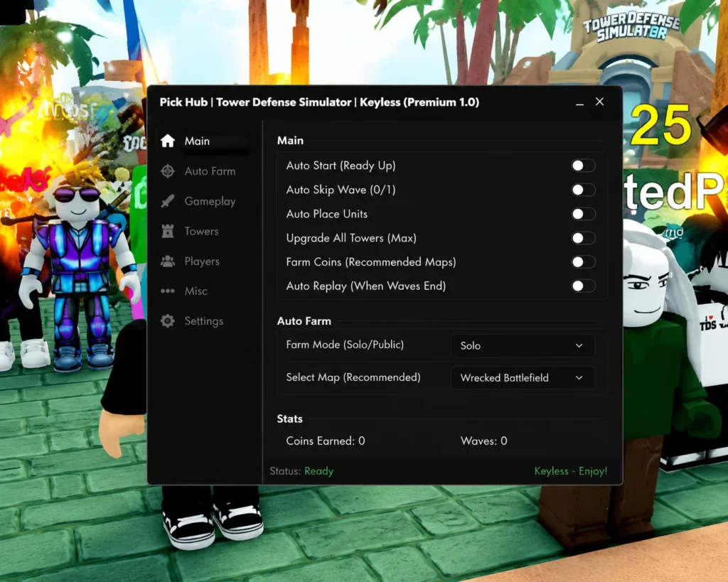This screenshot has width=728, height=582.
Task: Switch to the Auto Farm tab
Action: [x=210, y=171]
